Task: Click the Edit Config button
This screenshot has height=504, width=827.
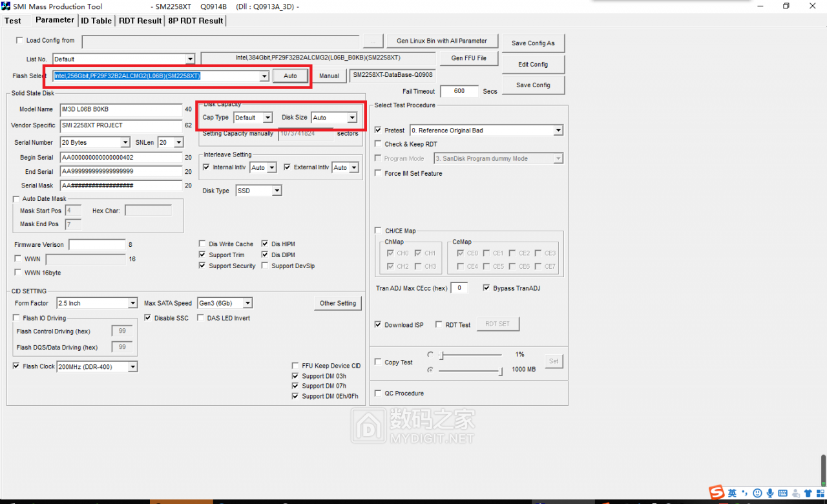Action: [533, 65]
